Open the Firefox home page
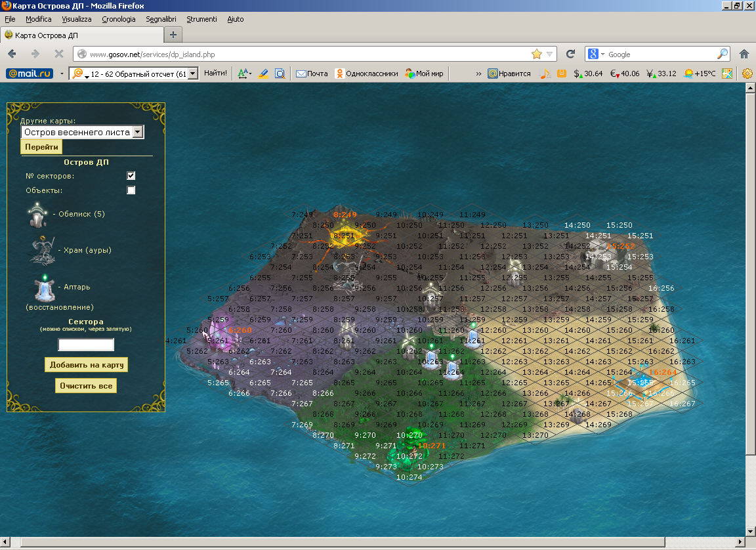 pos(744,54)
